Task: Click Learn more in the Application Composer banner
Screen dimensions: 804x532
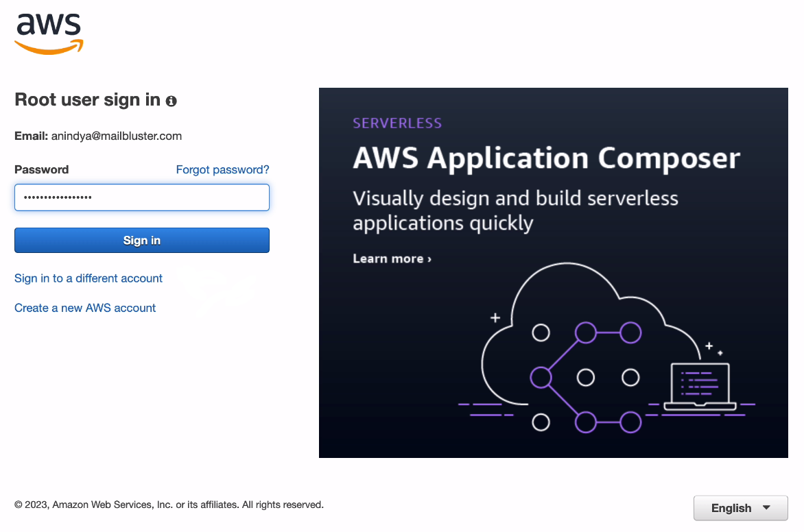Action: coord(388,258)
